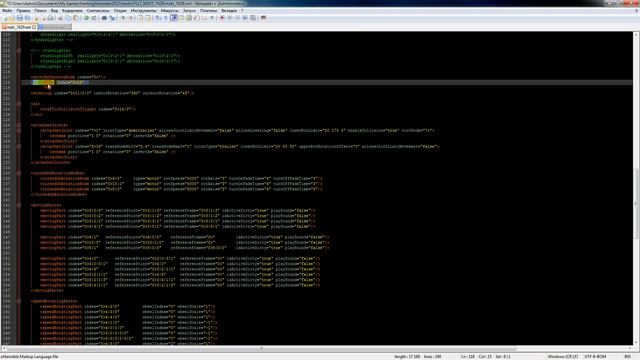
Task: Collapse the commented turnLights block fold marker
Action: (x=19, y=51)
